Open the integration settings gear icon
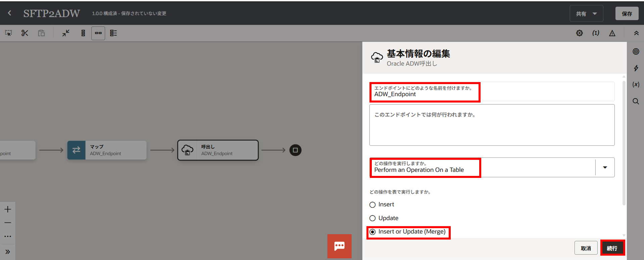 click(580, 33)
